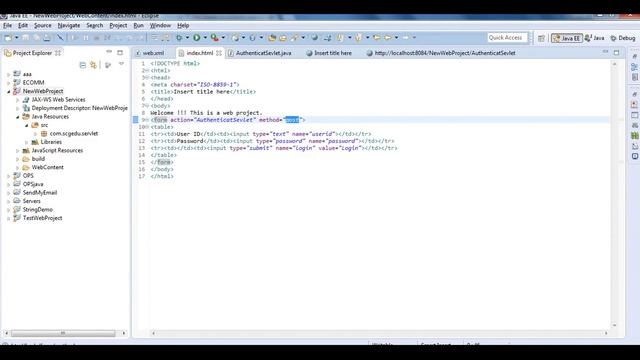Open the Project Explorer view menu
The width and height of the screenshot is (640, 360).
pos(121,64)
